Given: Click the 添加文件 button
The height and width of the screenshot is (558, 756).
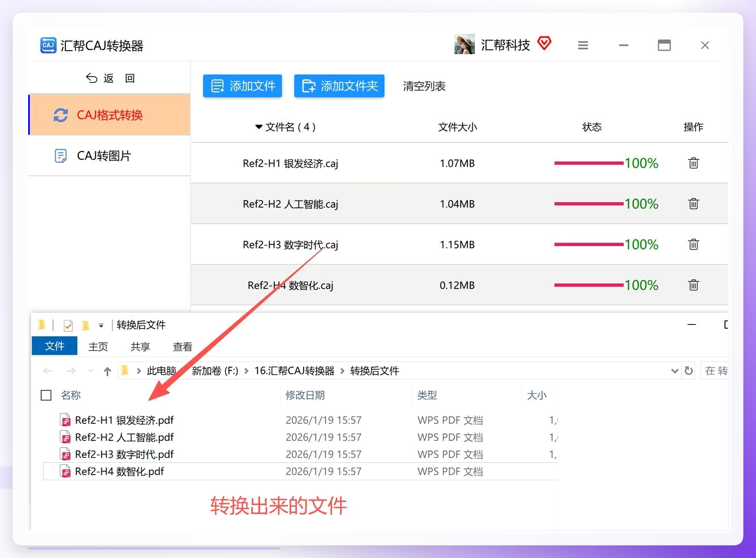Looking at the screenshot, I should (242, 86).
